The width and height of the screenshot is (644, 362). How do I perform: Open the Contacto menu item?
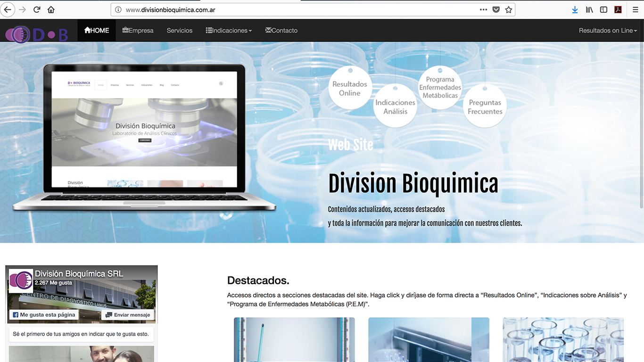[281, 31]
